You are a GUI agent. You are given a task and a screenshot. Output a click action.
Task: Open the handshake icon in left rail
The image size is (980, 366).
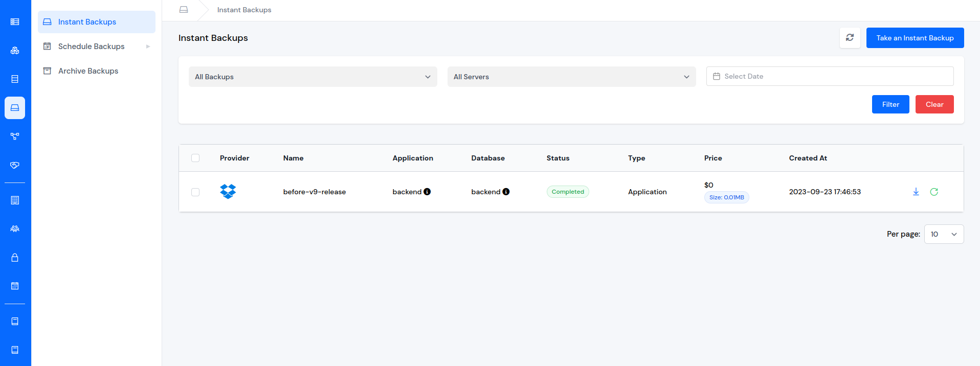(15, 165)
